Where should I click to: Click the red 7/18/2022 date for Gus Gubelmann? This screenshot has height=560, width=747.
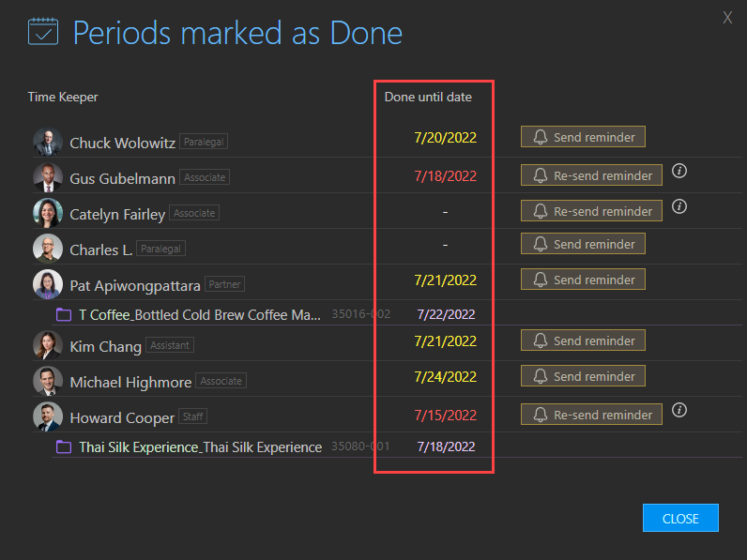click(445, 176)
